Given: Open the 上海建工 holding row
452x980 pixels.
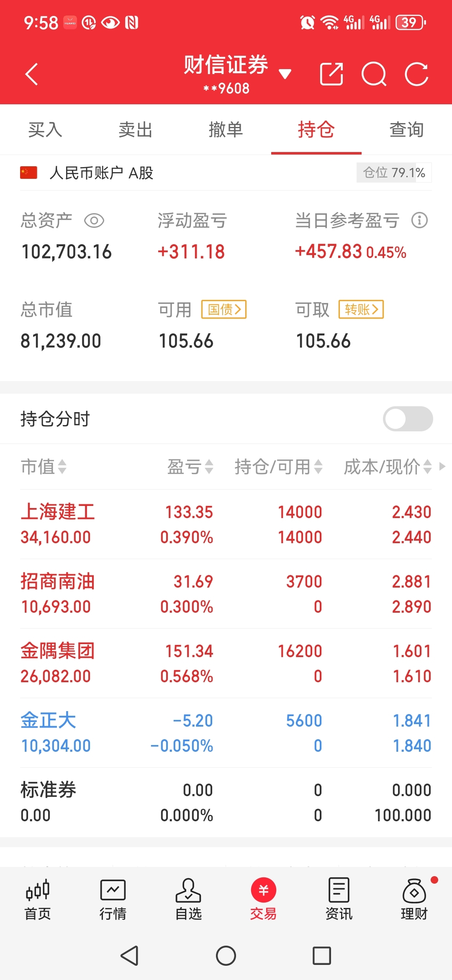Looking at the screenshot, I should coord(226,524).
